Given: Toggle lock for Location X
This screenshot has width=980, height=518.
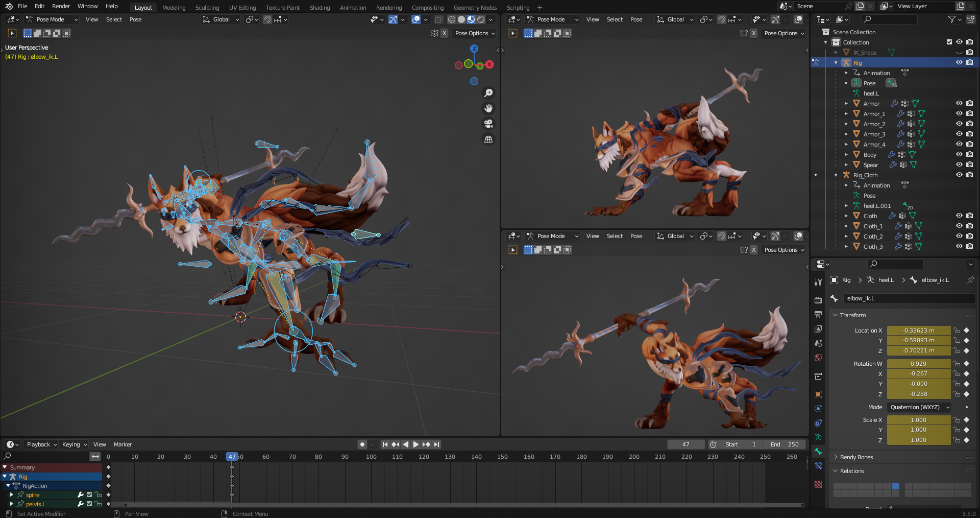Looking at the screenshot, I should tap(957, 331).
